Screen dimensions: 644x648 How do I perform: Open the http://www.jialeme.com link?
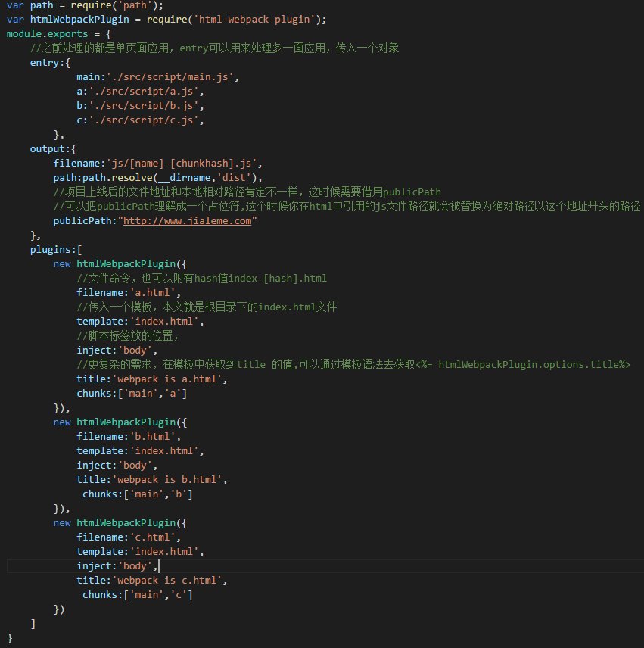(187, 221)
